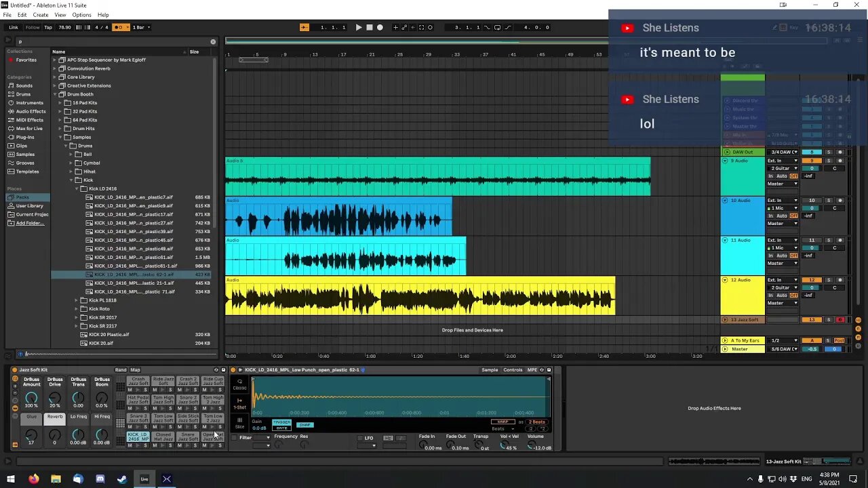Toggle track activator for 12 Audio
This screenshot has height=488, width=868.
click(x=812, y=280)
